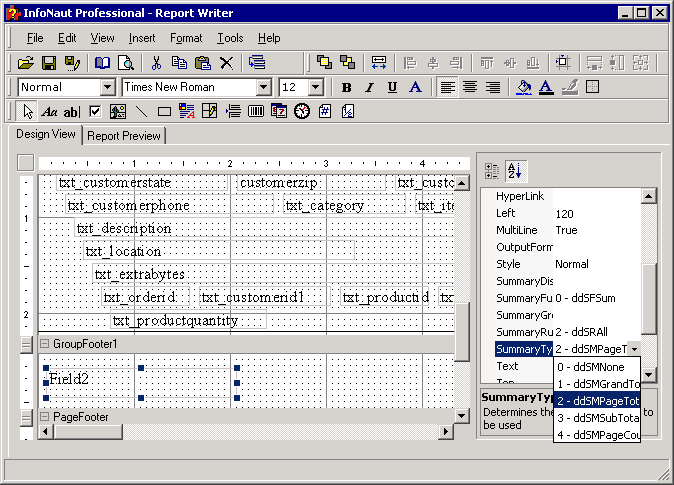The image size is (674, 485).
Task: Click the print preview magnifier icon
Action: pyautogui.click(x=126, y=63)
